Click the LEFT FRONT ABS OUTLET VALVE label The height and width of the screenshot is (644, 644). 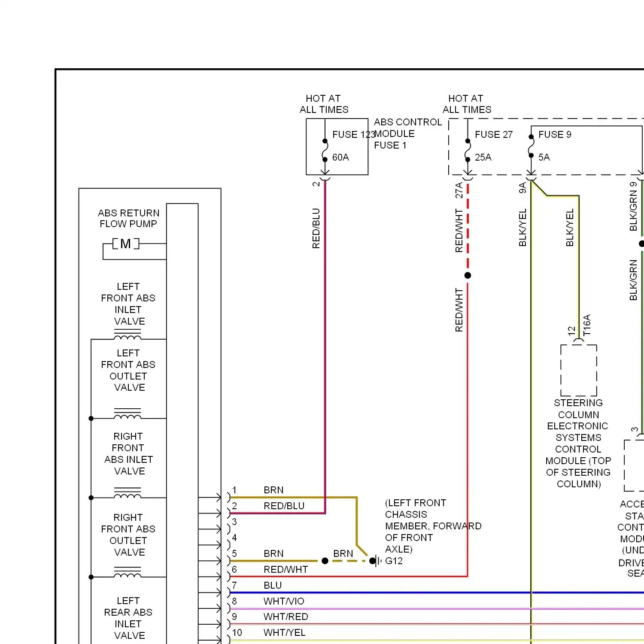click(128, 370)
